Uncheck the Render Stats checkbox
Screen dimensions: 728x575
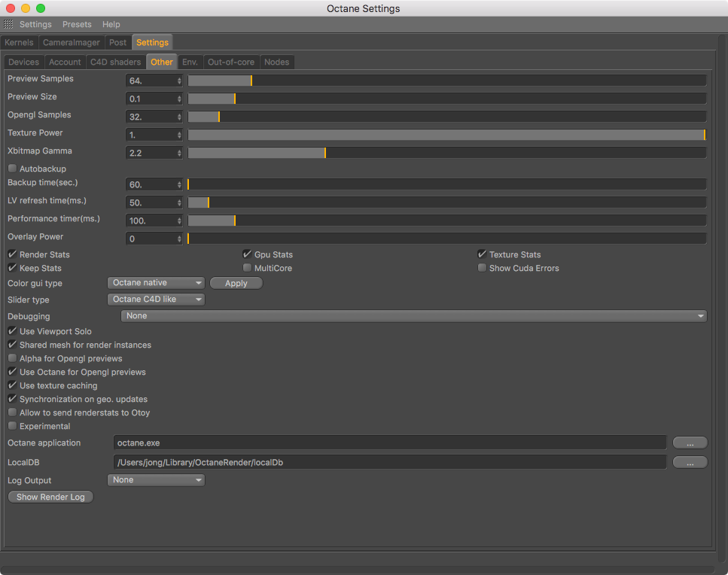pos(13,254)
